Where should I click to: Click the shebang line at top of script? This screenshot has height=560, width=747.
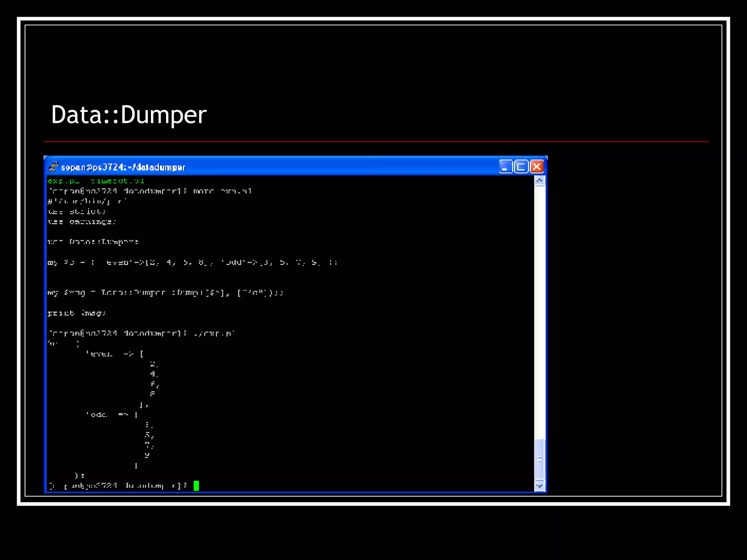87,201
